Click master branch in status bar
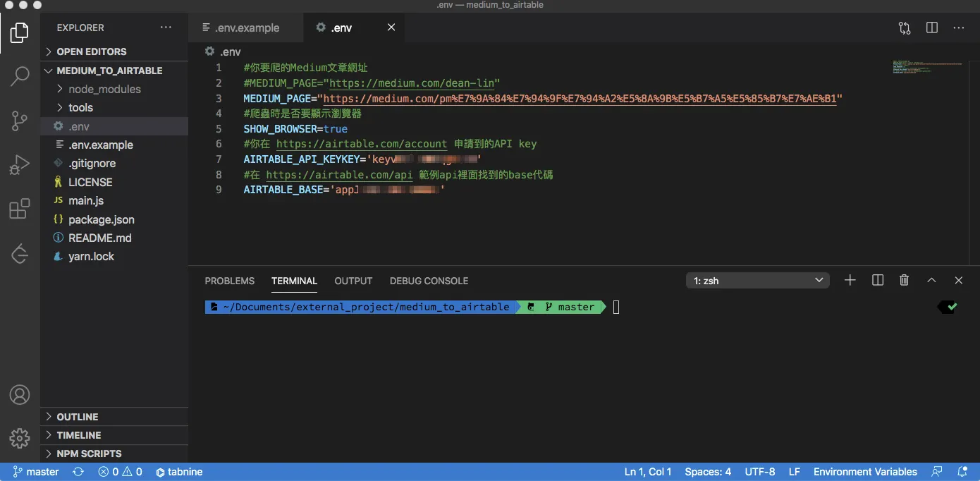 point(36,472)
